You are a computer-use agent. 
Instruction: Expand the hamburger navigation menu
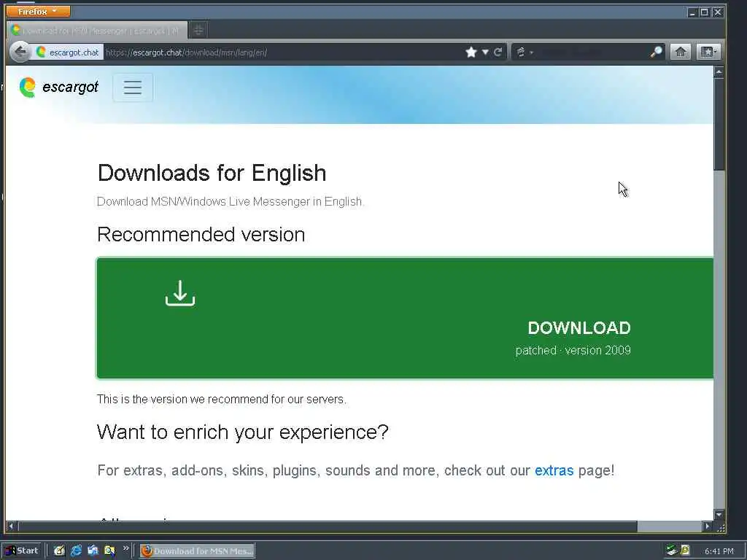point(133,87)
